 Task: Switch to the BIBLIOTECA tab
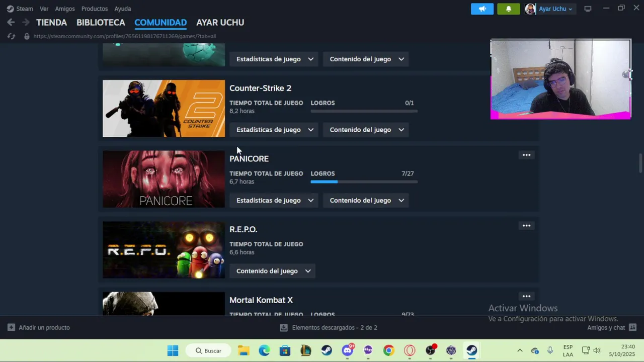(101, 22)
